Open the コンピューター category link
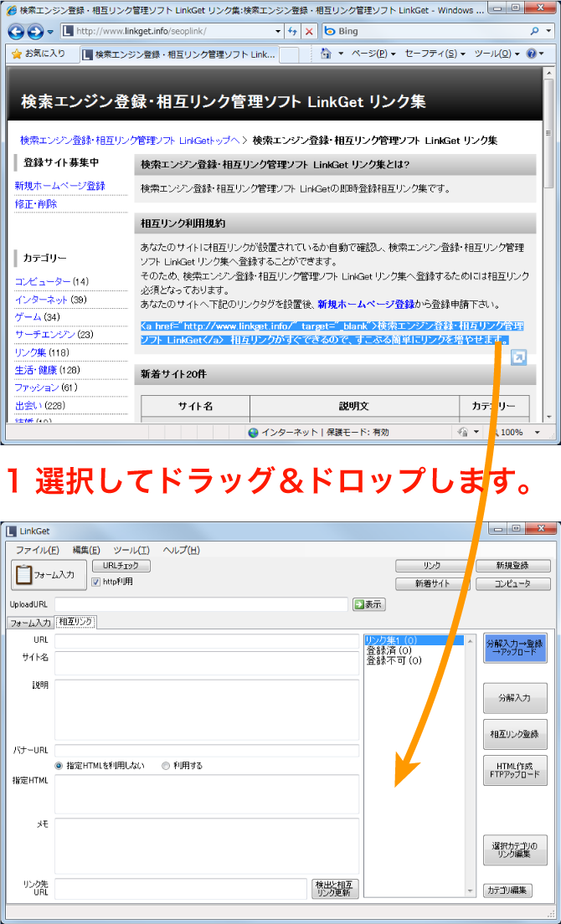Screen dimensions: 561x924 (x=43, y=282)
